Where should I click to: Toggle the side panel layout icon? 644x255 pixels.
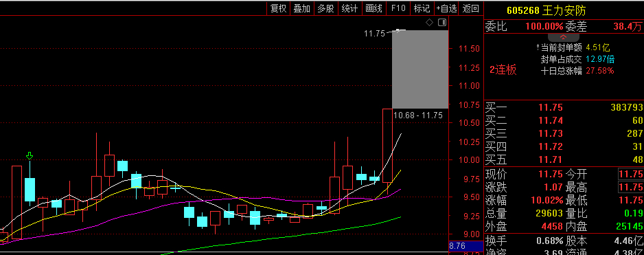442,22
